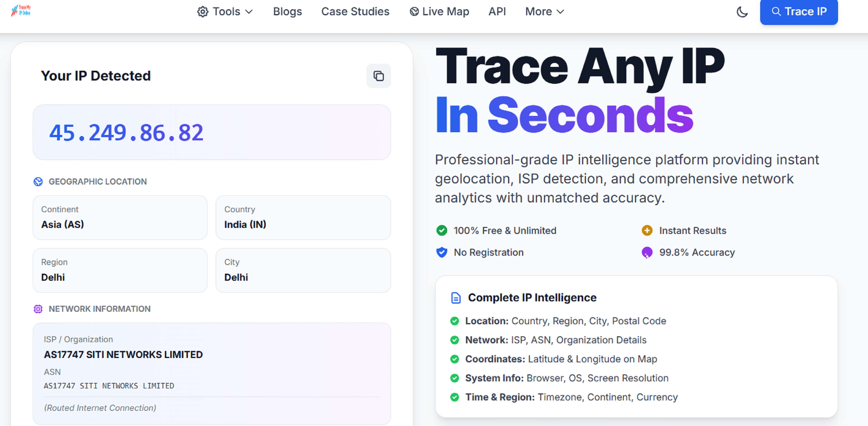Copy the detected IP address

click(x=378, y=76)
